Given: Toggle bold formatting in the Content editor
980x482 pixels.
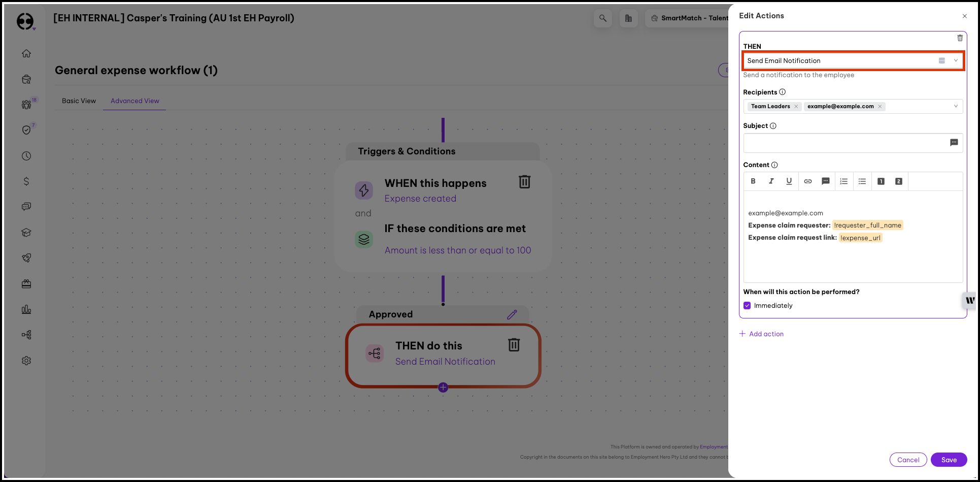Looking at the screenshot, I should 753,181.
